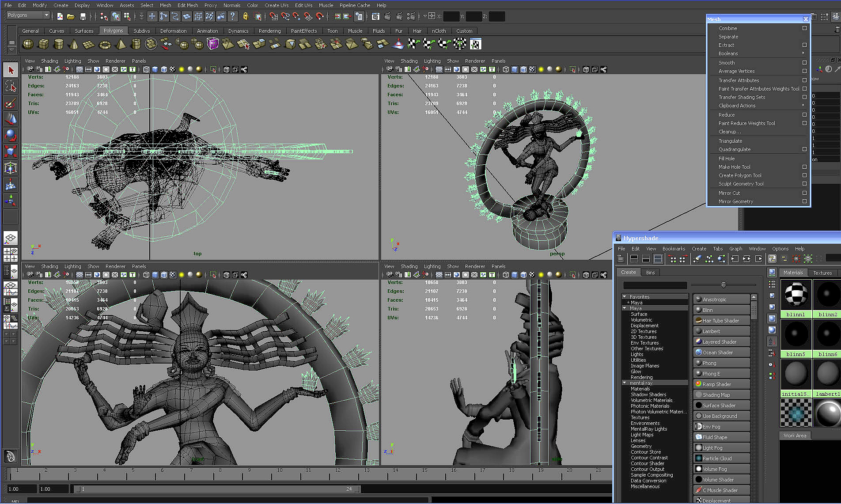This screenshot has height=504, width=841.
Task: Create a polygon cylinder from the shelf
Action: coord(58,44)
